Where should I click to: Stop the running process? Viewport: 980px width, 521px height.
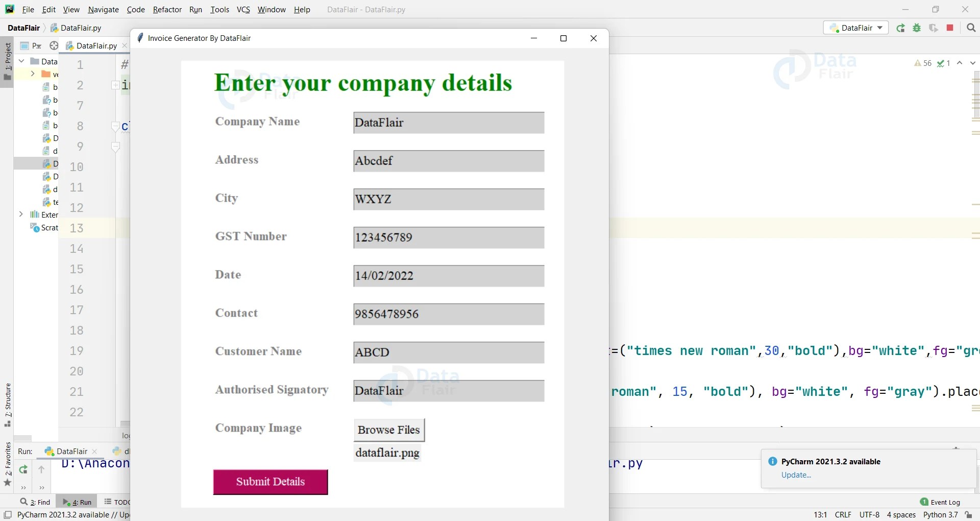[x=950, y=28]
